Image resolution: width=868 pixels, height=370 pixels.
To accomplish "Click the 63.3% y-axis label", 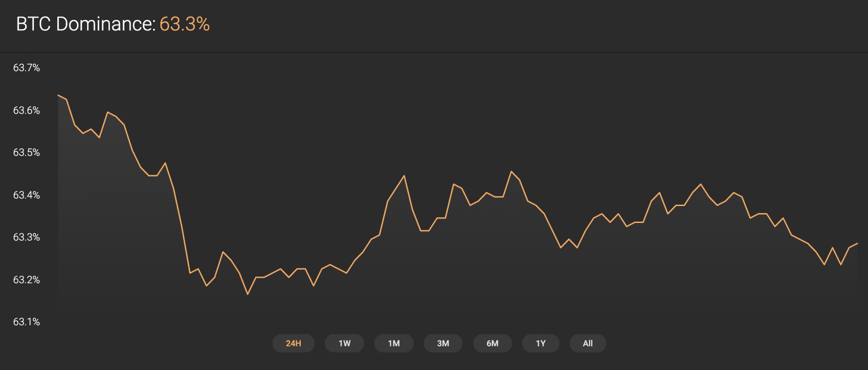I will pos(26,237).
